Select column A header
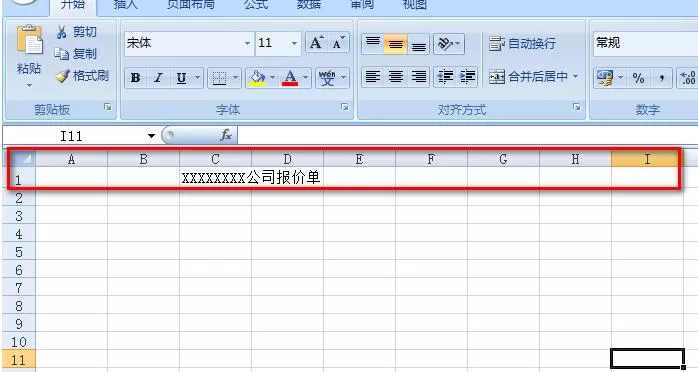The width and height of the screenshot is (698, 372). 71,159
